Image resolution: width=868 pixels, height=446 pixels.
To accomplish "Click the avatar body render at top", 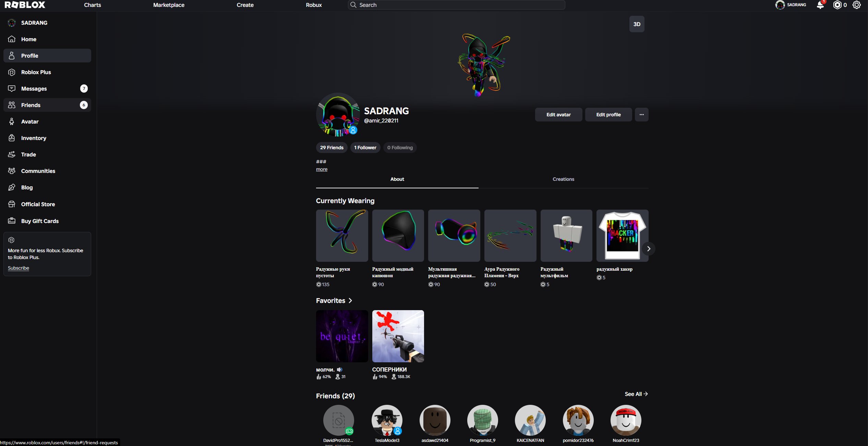I will [x=483, y=64].
